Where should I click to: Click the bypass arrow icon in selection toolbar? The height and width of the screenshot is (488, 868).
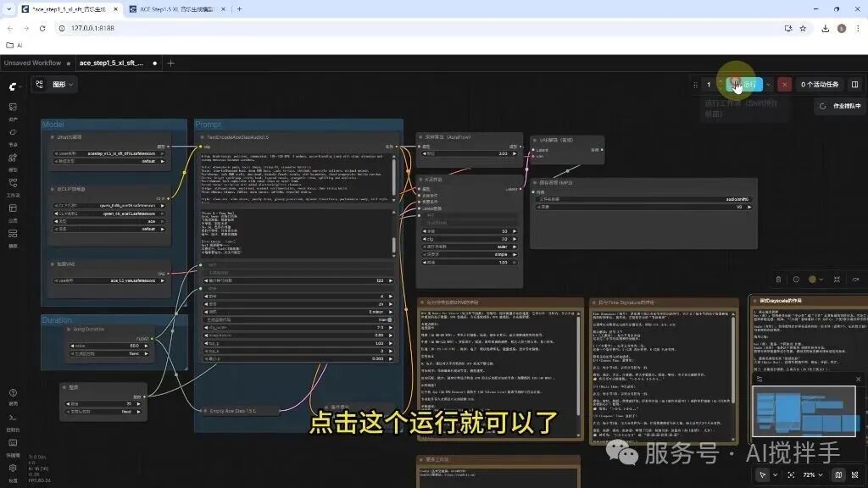tap(855, 280)
